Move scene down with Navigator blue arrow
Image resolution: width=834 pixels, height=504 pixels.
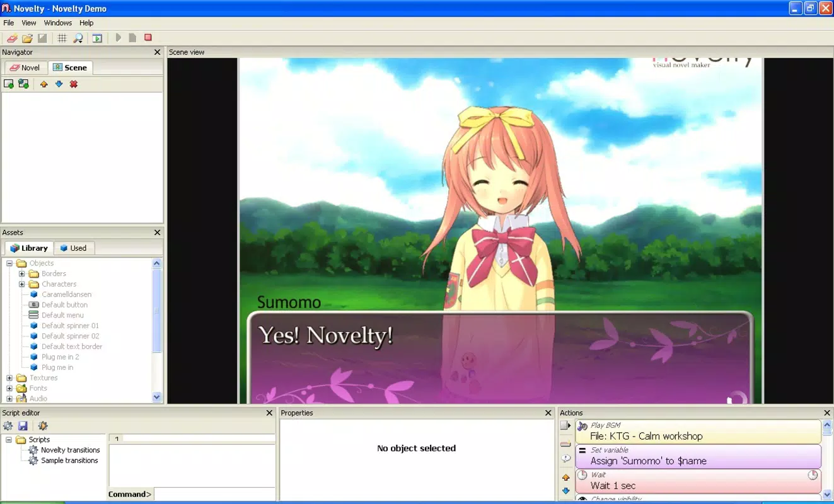[x=59, y=84]
